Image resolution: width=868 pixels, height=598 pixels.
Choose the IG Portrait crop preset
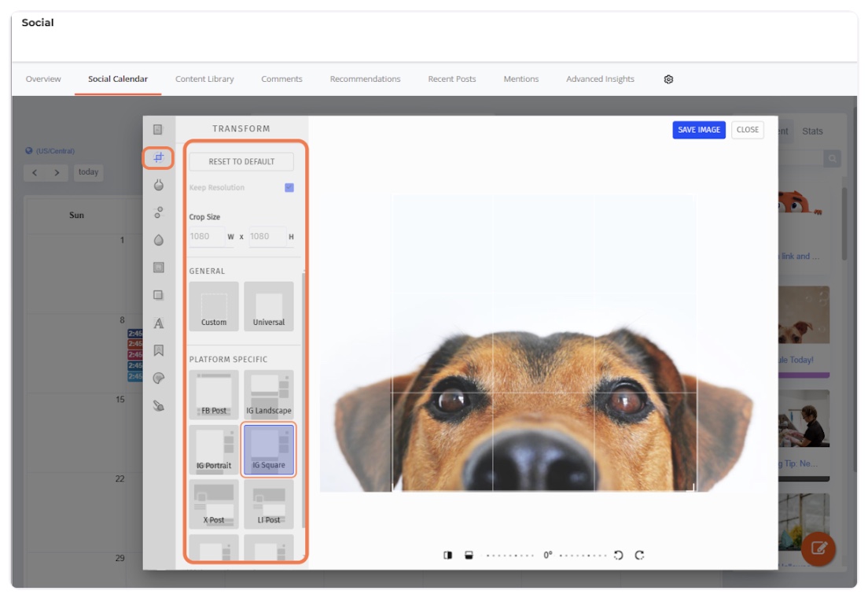tap(214, 449)
